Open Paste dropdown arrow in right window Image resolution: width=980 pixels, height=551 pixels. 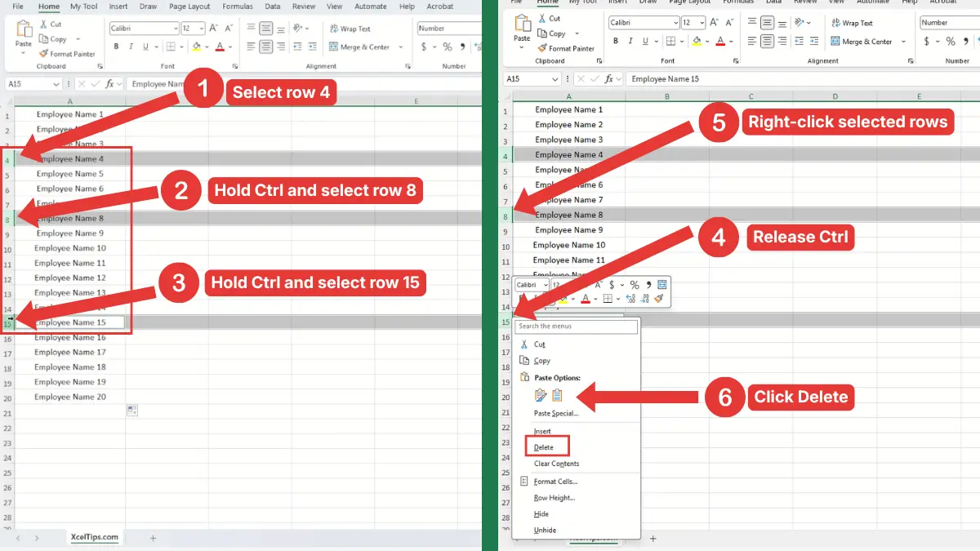521,47
